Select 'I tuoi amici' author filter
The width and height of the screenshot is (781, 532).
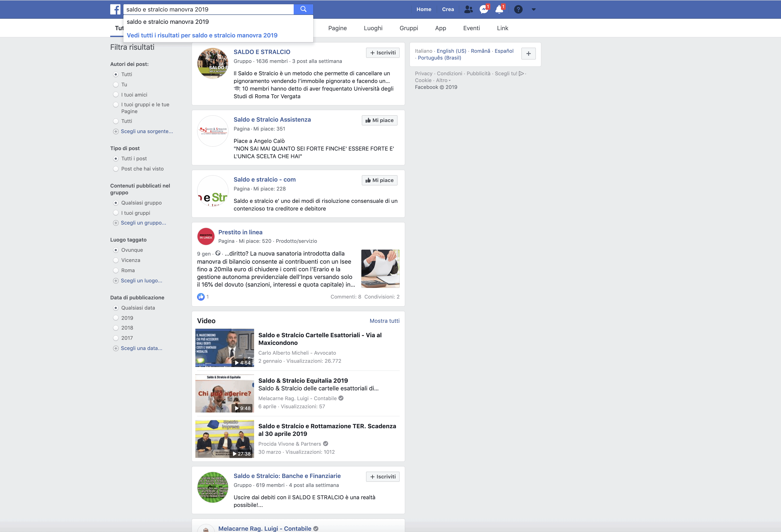pos(116,95)
